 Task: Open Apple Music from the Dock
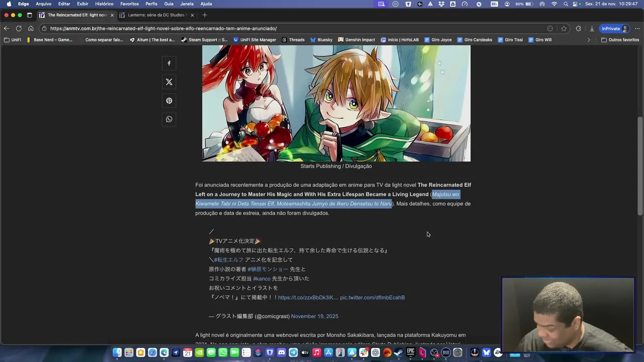pyautogui.click(x=316, y=352)
